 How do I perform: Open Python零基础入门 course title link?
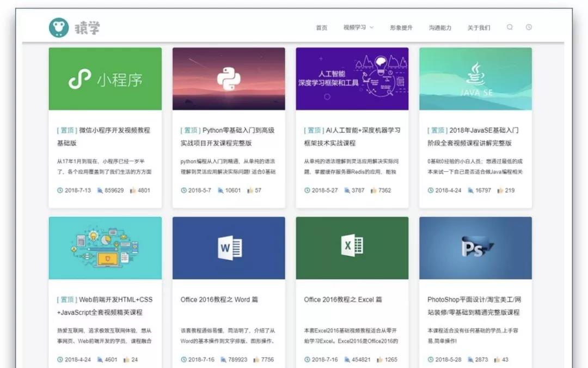pyautogui.click(x=228, y=137)
